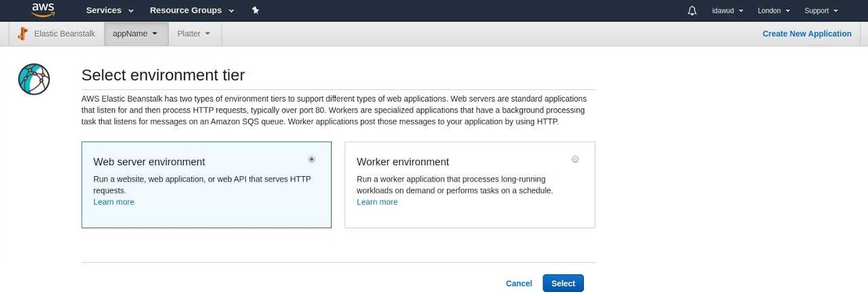Open the Platter environment dropdown

click(194, 34)
